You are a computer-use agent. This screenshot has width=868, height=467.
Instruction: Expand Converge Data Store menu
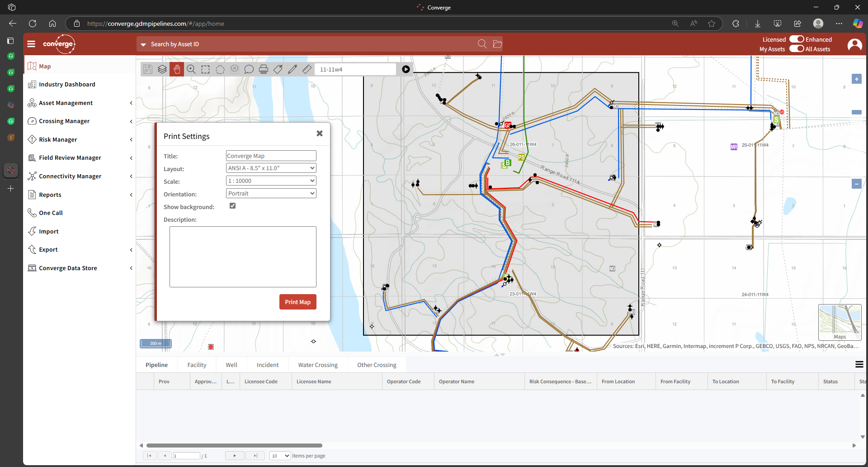80,268
